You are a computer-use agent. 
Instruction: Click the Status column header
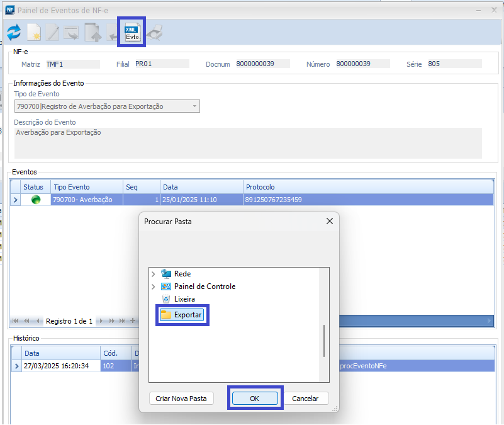(x=35, y=187)
